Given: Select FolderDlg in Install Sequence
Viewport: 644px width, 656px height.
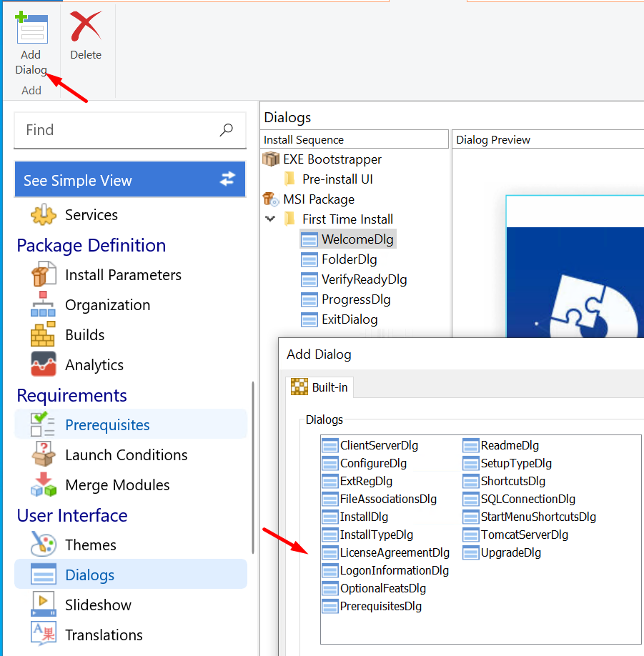Looking at the screenshot, I should (349, 259).
